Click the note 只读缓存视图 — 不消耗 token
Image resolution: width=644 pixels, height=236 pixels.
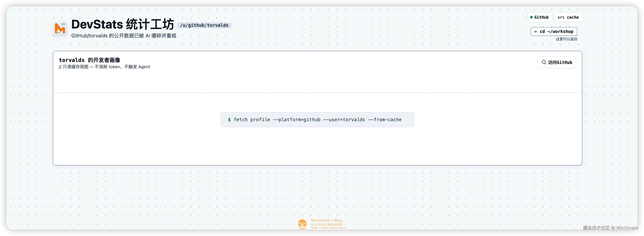(104, 67)
